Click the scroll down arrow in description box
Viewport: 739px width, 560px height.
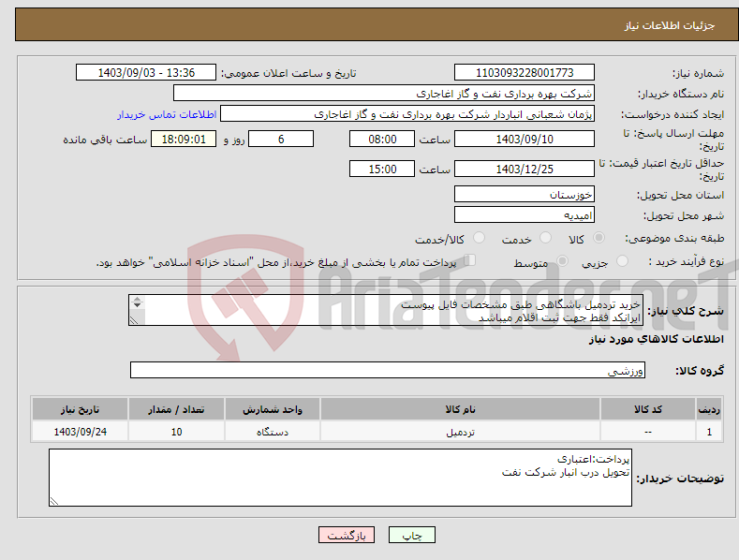pyautogui.click(x=137, y=305)
